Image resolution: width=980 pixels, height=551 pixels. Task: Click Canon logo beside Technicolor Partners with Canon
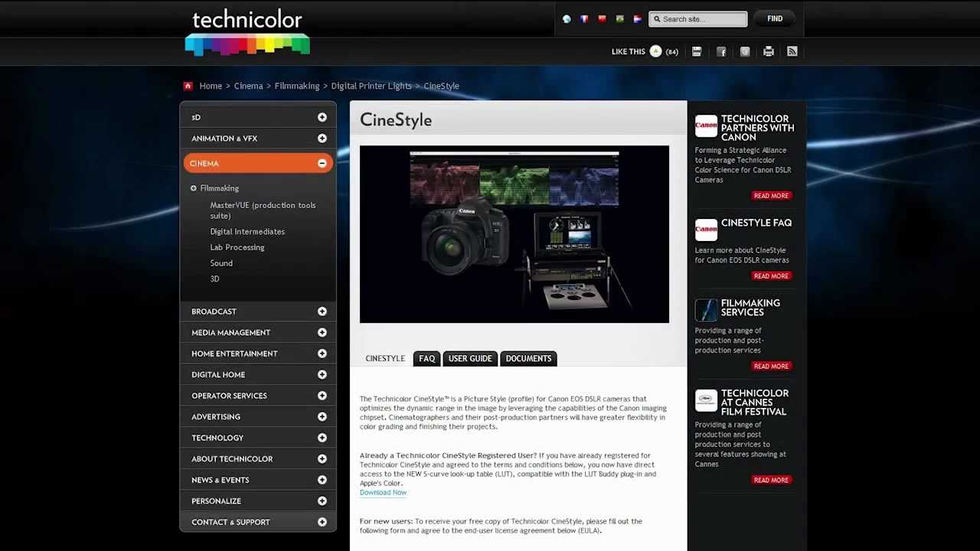[x=706, y=126]
